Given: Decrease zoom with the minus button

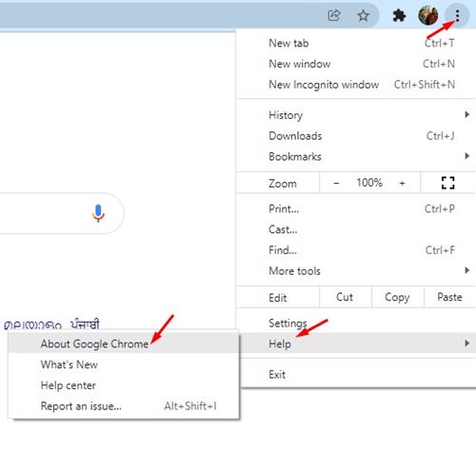Looking at the screenshot, I should 336,183.
